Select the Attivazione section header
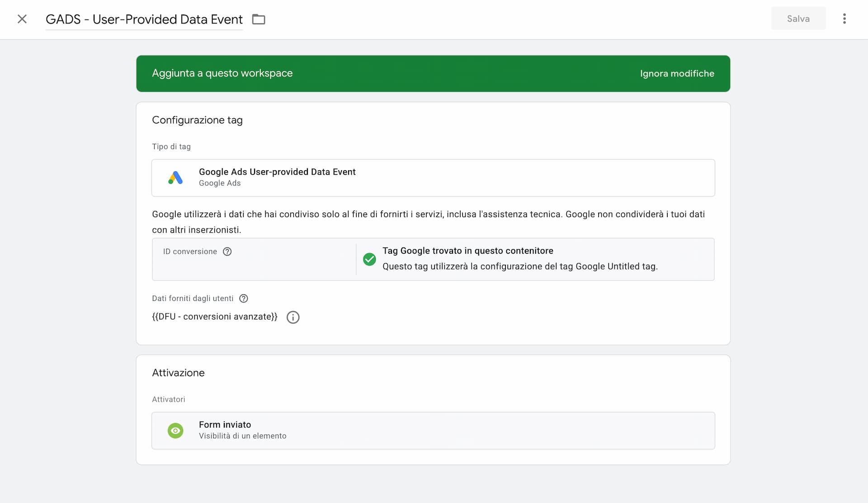This screenshot has width=868, height=503. pyautogui.click(x=178, y=373)
